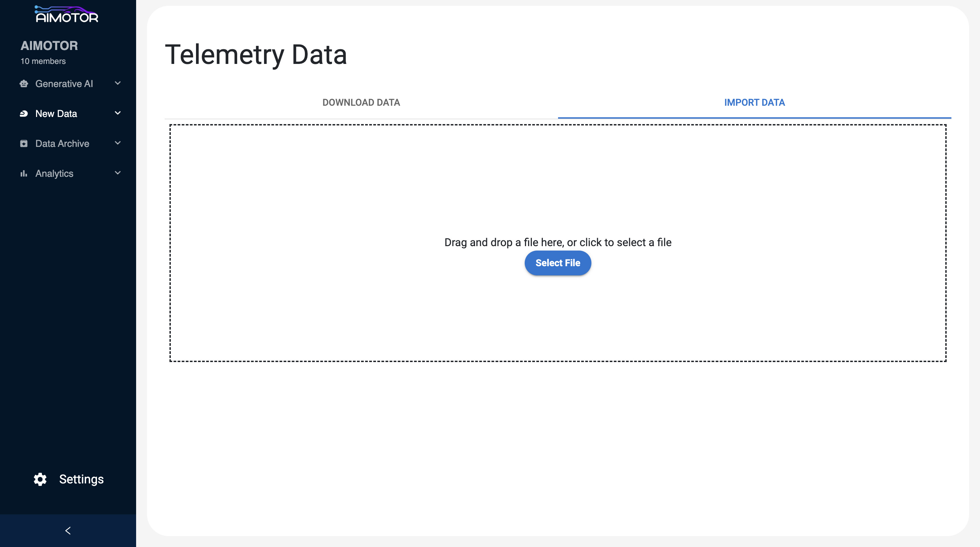980x547 pixels.
Task: Open the Generative AI menu item
Action: [x=64, y=84]
